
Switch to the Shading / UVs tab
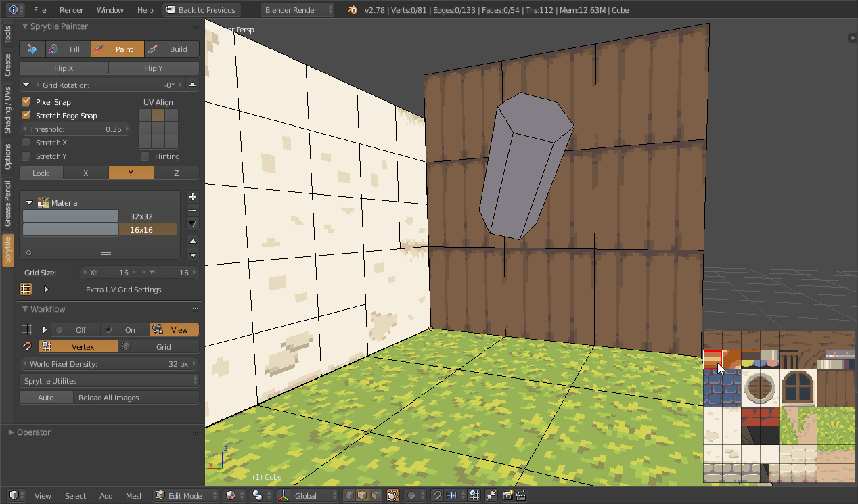7,110
